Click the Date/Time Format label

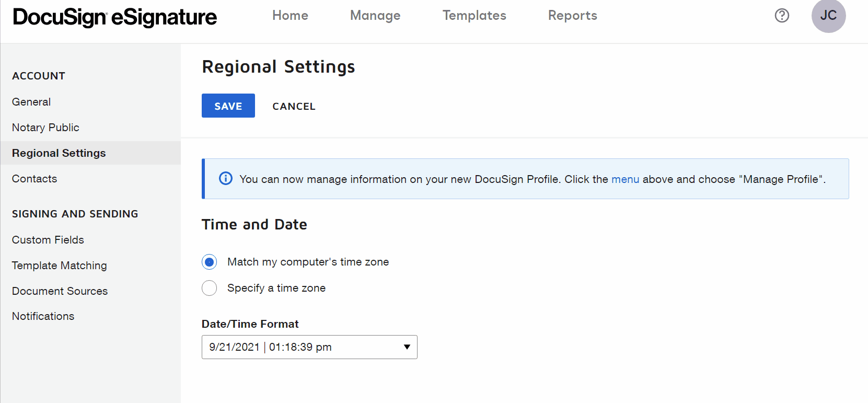(250, 324)
